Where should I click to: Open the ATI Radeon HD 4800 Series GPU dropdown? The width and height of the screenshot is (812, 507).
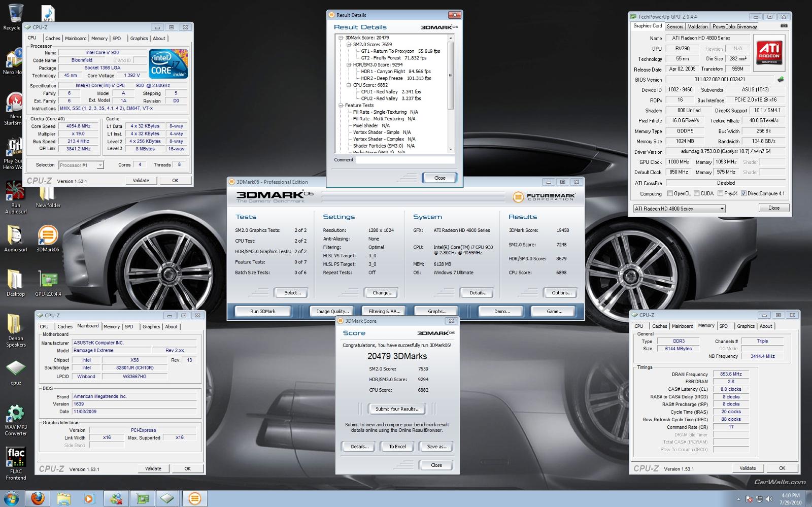(679, 209)
